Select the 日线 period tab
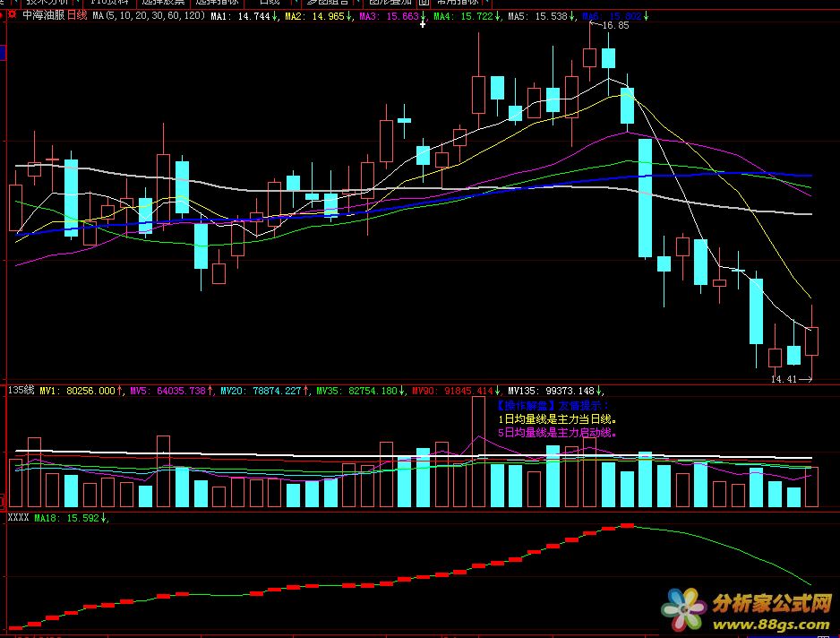The width and height of the screenshot is (840, 638). click(269, 3)
